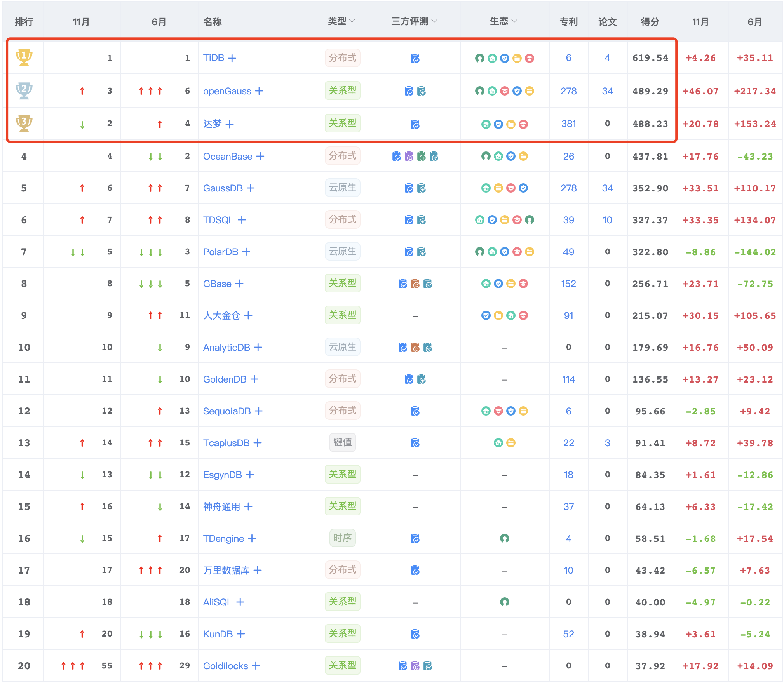This screenshot has height=682, width=784.
Task: Click TiDB's red graduation cap ecosystem icon
Action: point(529,58)
